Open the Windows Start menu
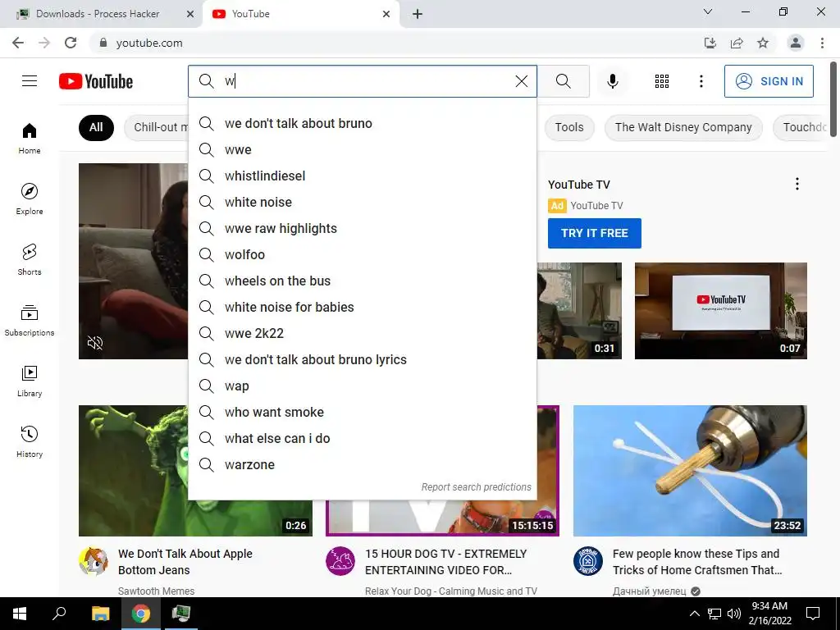Viewport: 840px width, 630px height. (x=20, y=614)
